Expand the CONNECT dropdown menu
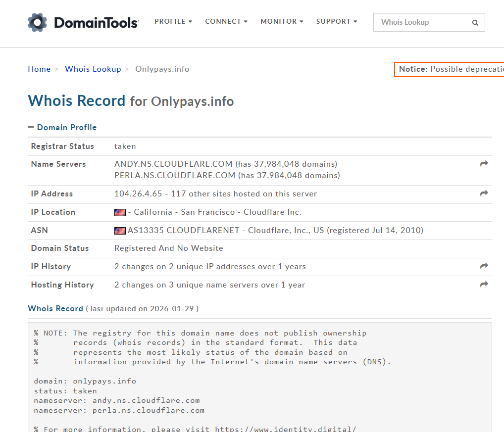The image size is (504, 432). pos(226,22)
